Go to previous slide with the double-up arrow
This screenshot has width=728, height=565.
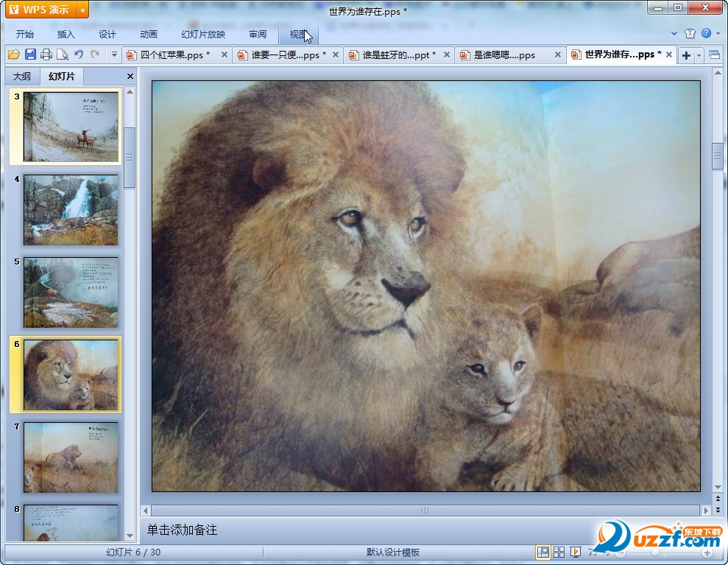tap(718, 499)
